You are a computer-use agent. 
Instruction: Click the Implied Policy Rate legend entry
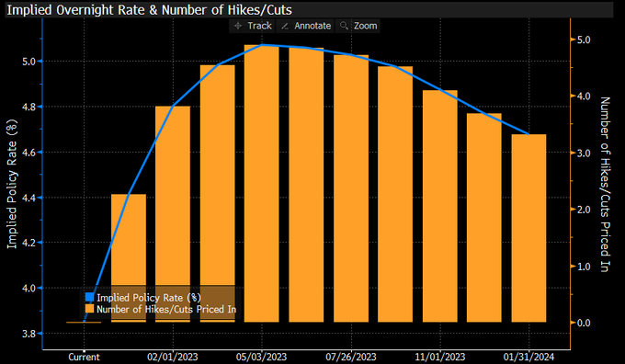[149, 298]
